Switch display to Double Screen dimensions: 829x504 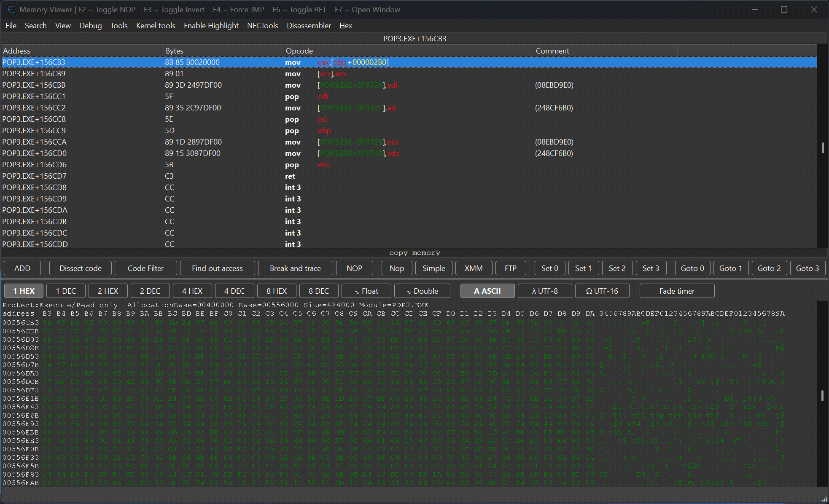422,291
